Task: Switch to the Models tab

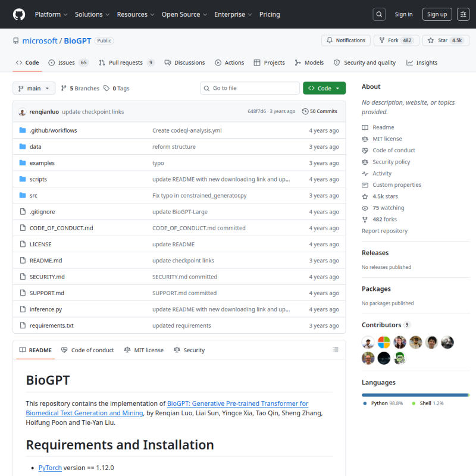Action: pyautogui.click(x=309, y=63)
